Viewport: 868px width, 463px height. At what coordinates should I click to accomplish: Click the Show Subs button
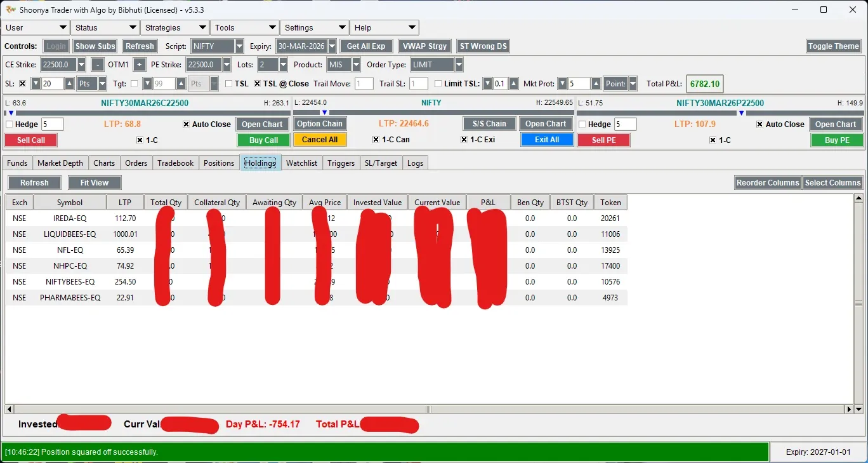[x=95, y=46]
